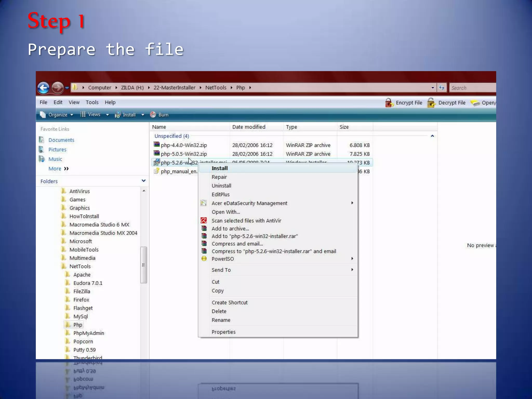This screenshot has height=399, width=532.
Task: Sort by Size column header
Action: [355, 127]
